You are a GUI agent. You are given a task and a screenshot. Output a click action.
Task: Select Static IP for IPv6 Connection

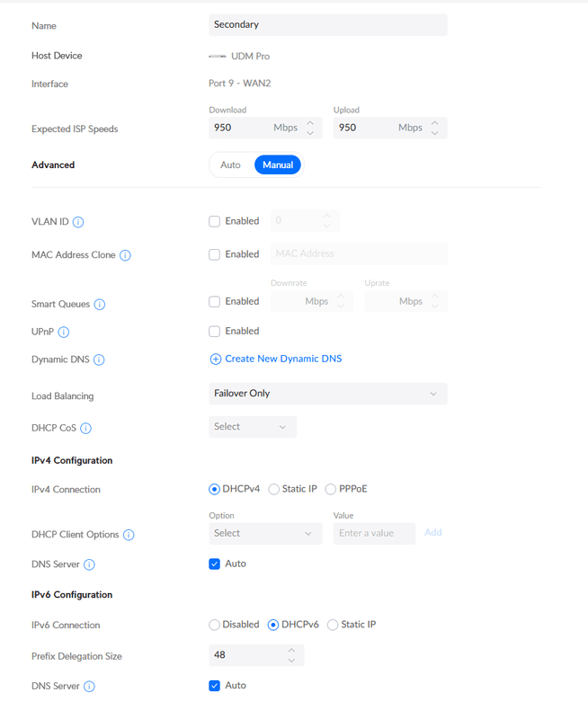pos(333,625)
